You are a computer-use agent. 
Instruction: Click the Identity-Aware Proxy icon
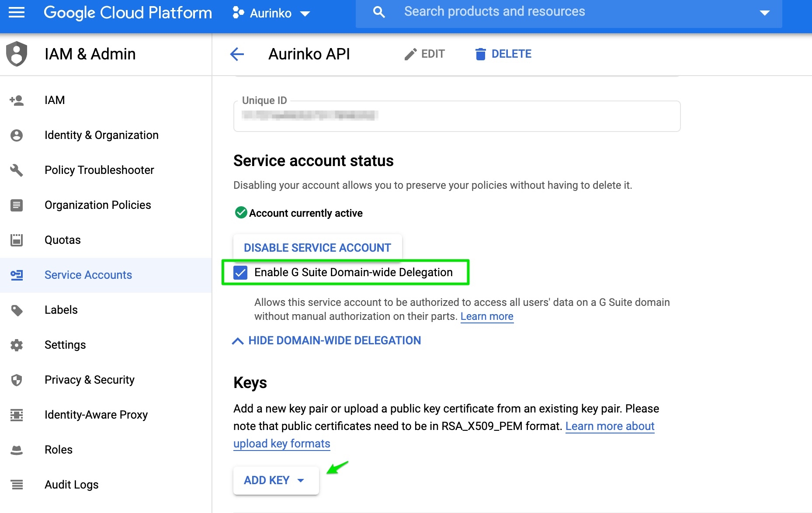(x=17, y=415)
